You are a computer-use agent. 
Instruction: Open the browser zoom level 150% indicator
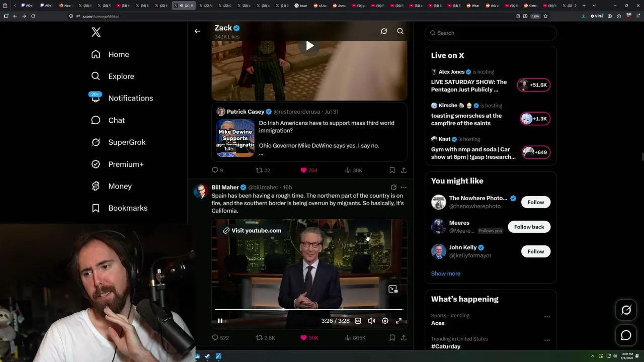click(536, 16)
